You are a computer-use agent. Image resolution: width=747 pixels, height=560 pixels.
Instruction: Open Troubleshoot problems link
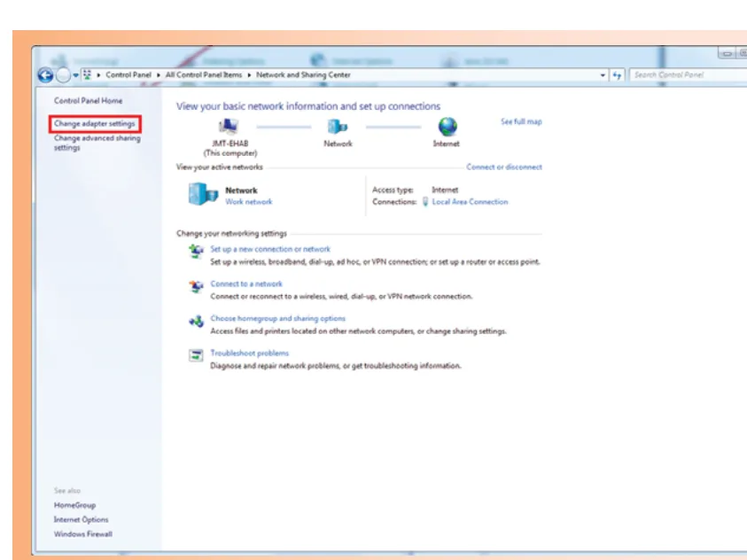click(250, 354)
